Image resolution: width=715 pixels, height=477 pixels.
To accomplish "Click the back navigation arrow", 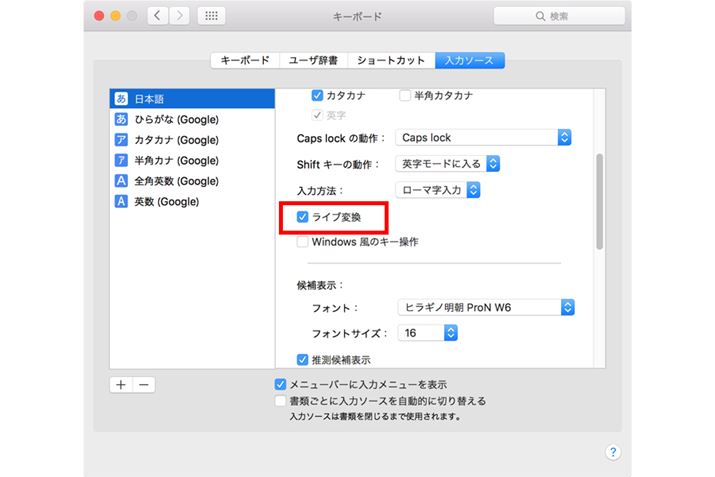I will 158,16.
